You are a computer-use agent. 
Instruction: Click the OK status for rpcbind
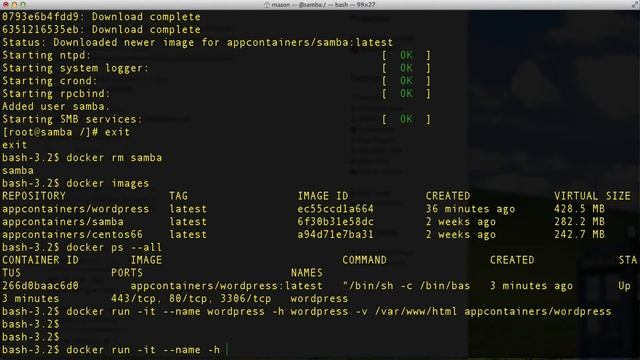click(406, 93)
